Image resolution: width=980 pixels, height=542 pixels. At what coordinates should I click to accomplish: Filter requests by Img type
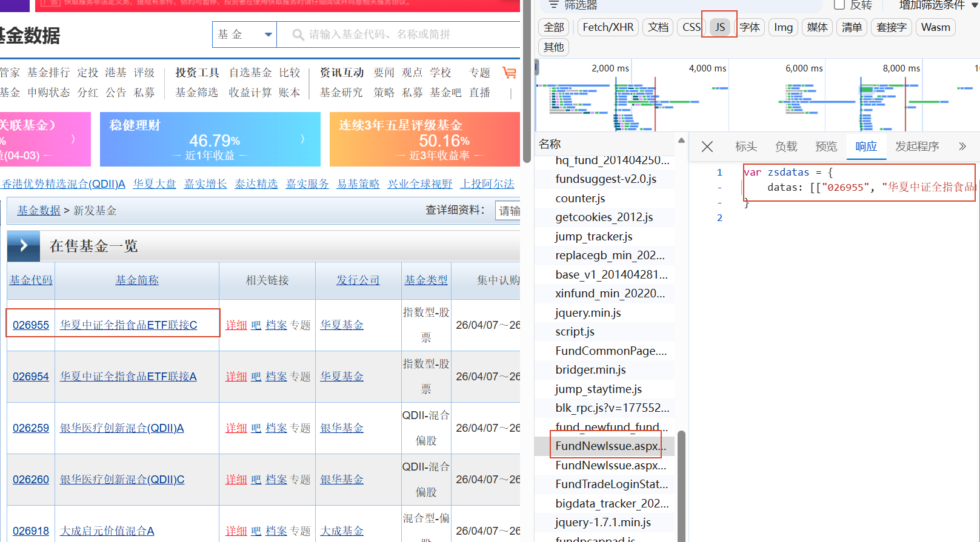[783, 27]
